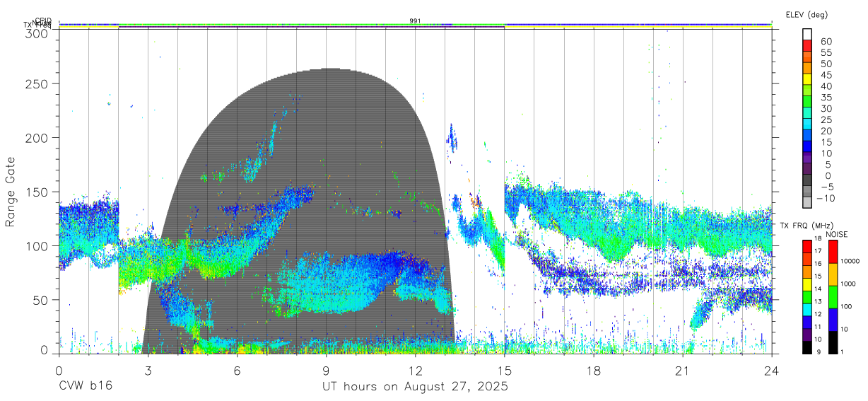Click the 150 tick on Range Gate axis
Image resolution: width=868 pixels, height=401 pixels.
point(37,192)
